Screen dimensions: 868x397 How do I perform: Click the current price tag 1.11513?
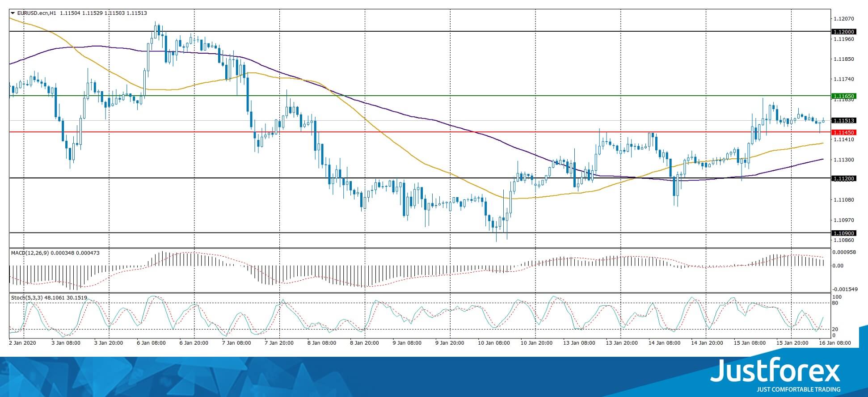843,121
